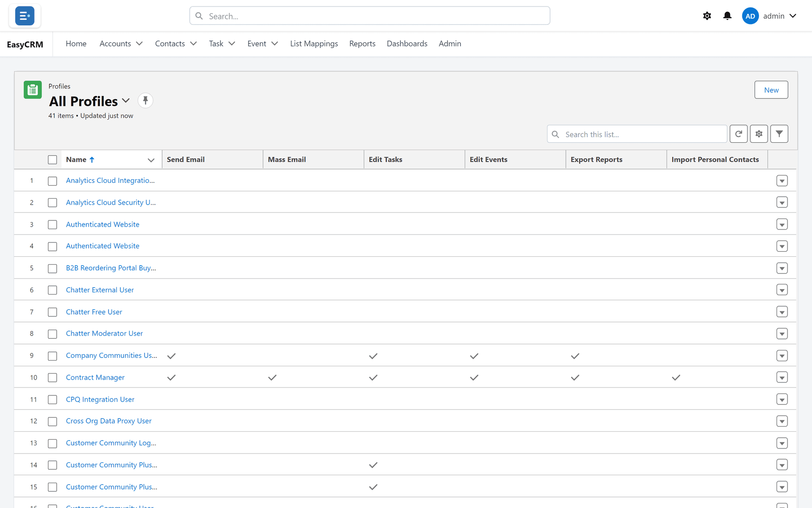The width and height of the screenshot is (812, 508).
Task: Click the Search this list field
Action: [637, 134]
